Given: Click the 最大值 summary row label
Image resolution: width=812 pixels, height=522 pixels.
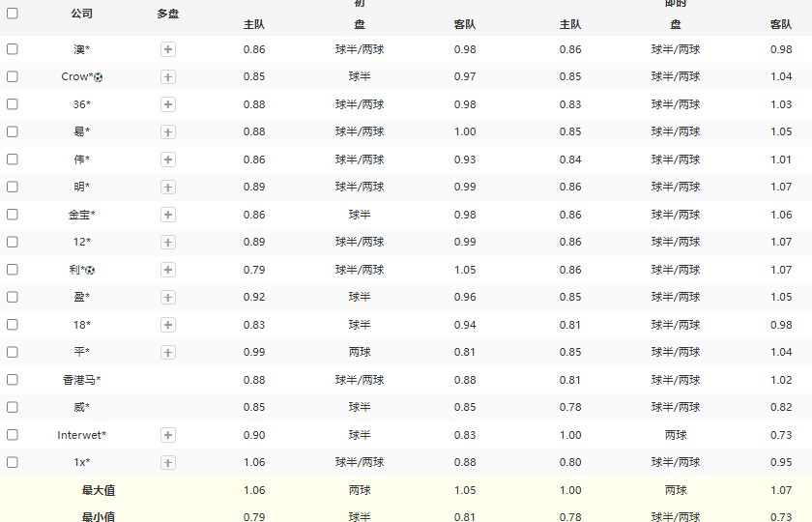Looking at the screenshot, I should click(x=99, y=490).
